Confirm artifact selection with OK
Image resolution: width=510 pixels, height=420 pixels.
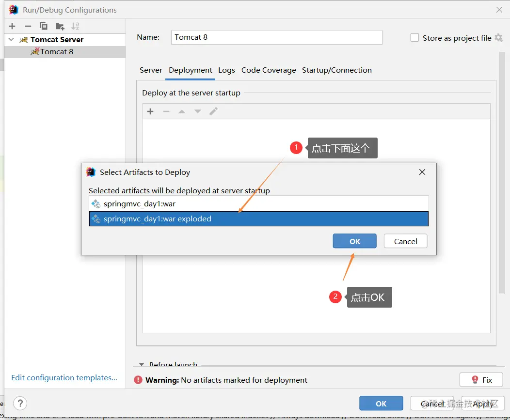click(354, 241)
